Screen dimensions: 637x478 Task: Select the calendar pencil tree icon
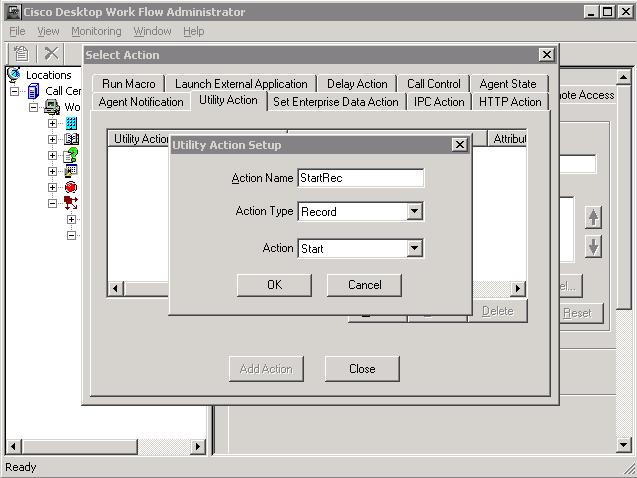click(x=71, y=171)
